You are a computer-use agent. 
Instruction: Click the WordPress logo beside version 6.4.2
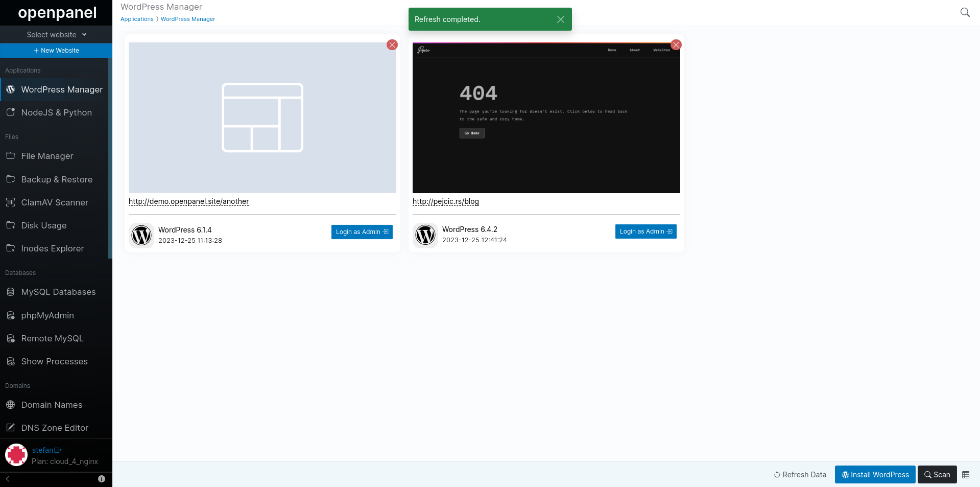click(x=425, y=236)
